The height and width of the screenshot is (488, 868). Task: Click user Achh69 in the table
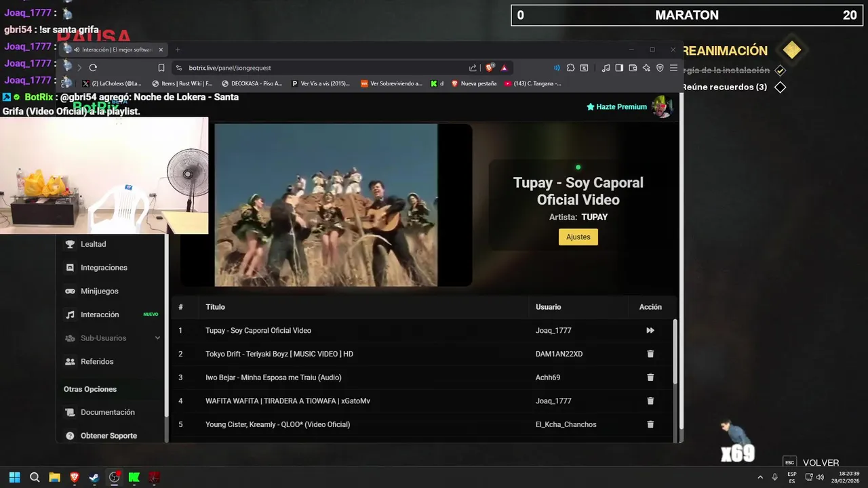pyautogui.click(x=548, y=378)
